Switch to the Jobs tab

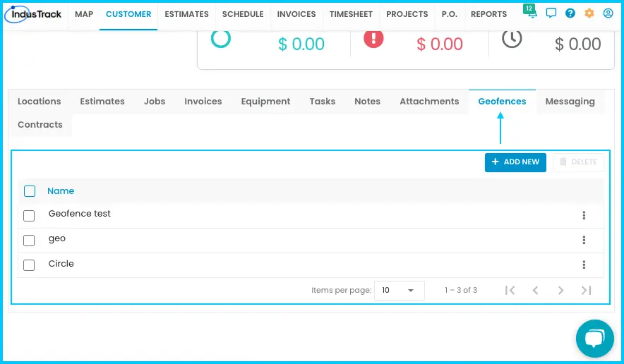click(155, 102)
